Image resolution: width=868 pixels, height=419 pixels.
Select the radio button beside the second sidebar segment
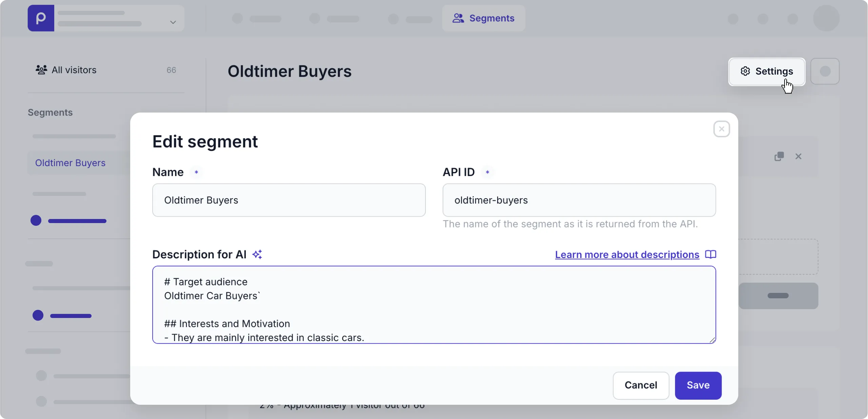pyautogui.click(x=38, y=316)
